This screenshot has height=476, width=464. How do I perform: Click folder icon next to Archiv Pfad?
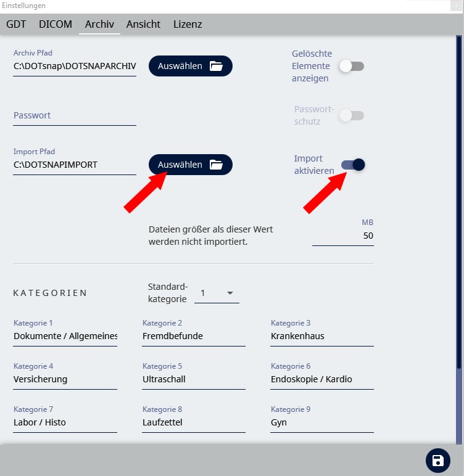[x=215, y=66]
